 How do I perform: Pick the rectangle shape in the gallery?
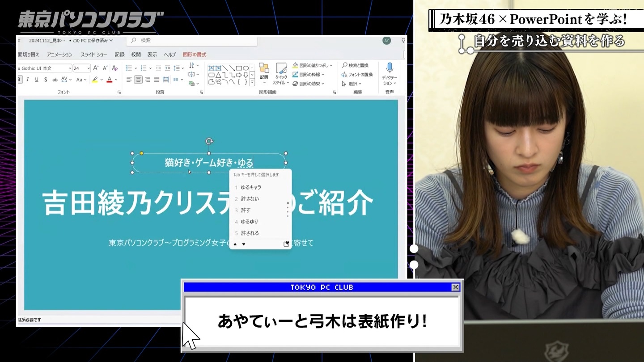239,68
